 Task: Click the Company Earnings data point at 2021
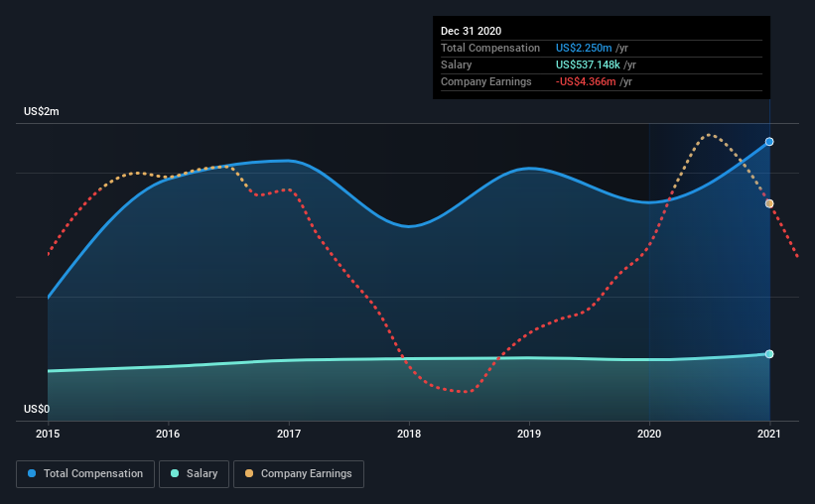(769, 203)
